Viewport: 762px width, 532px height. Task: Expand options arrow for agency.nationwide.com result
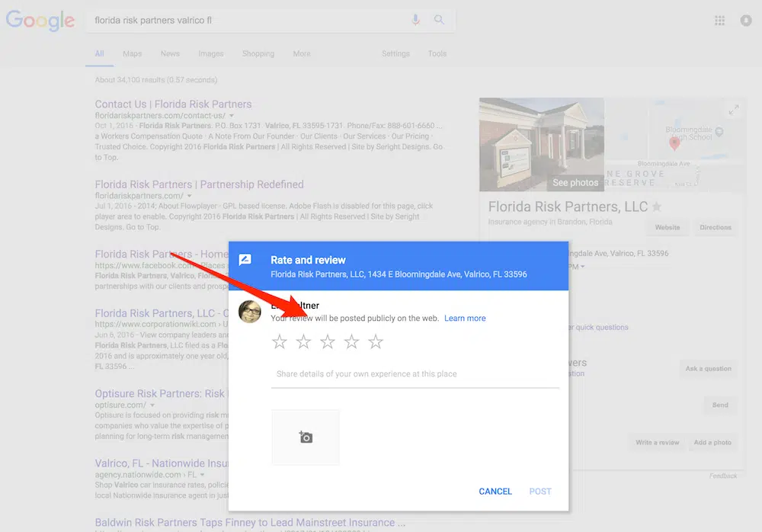pos(202,475)
